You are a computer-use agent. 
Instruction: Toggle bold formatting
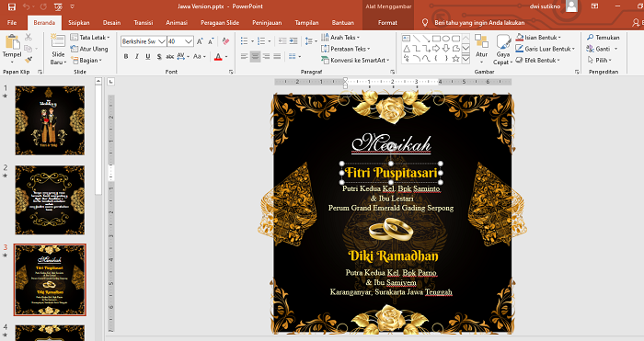click(x=126, y=57)
